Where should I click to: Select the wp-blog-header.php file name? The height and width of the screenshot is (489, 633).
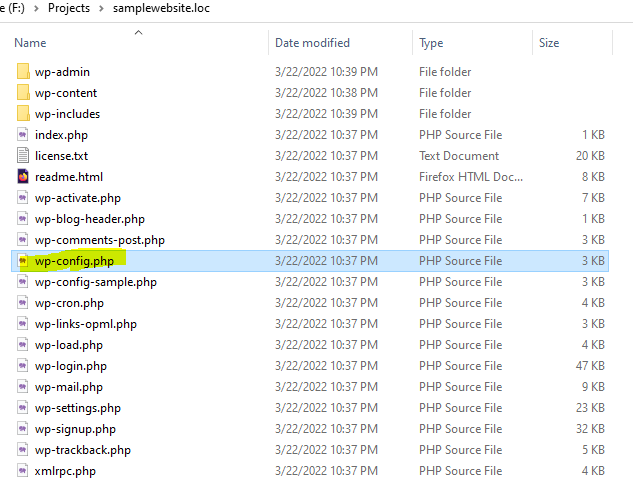[x=90, y=219]
